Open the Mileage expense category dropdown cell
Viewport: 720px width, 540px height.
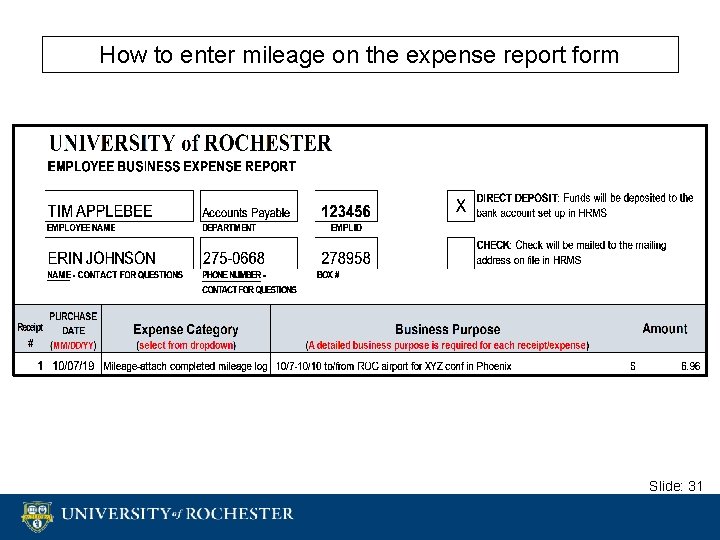(x=186, y=366)
